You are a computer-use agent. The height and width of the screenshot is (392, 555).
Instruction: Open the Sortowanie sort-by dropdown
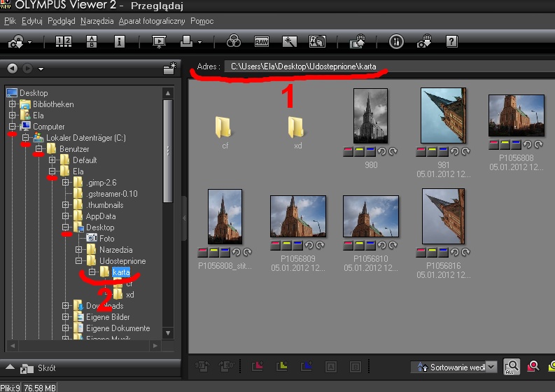tap(491, 367)
